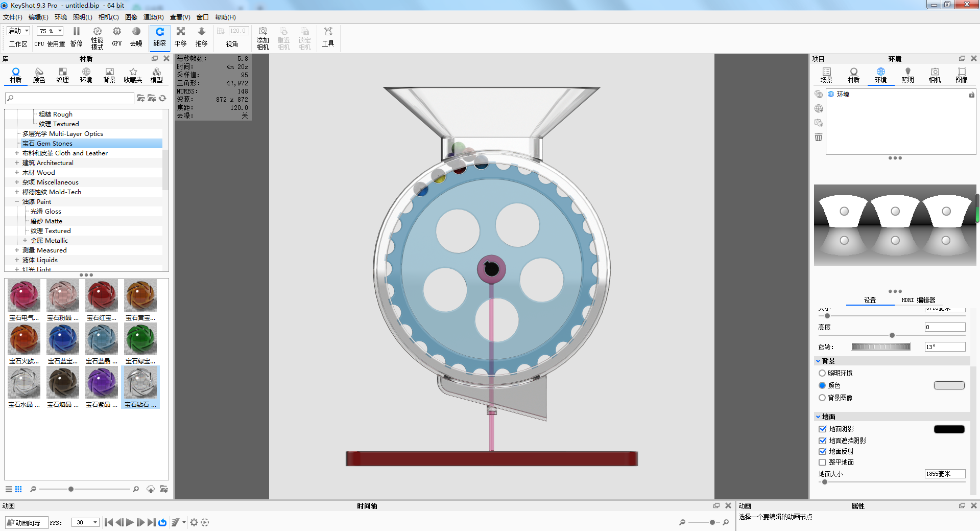Delete environment using trash icon
This screenshot has height=531, width=980.
[x=819, y=137]
